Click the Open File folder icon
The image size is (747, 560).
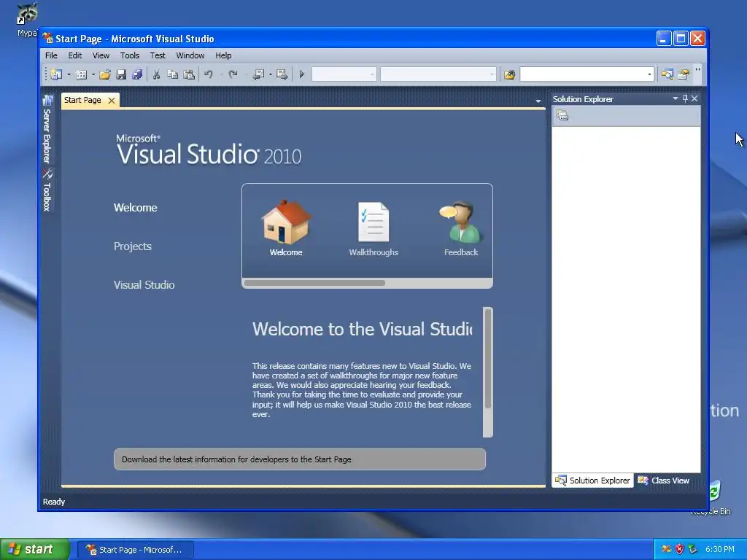105,75
